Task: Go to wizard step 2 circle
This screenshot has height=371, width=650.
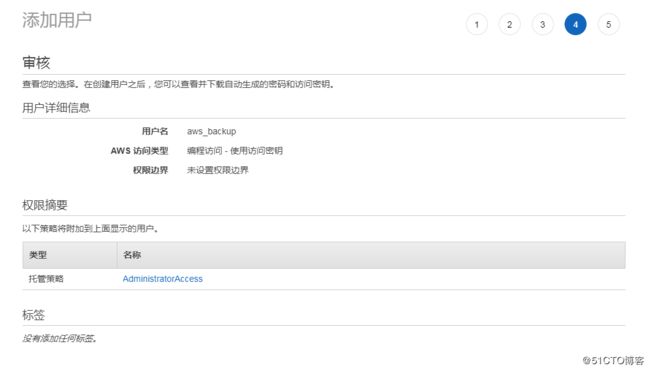Action: (x=509, y=24)
